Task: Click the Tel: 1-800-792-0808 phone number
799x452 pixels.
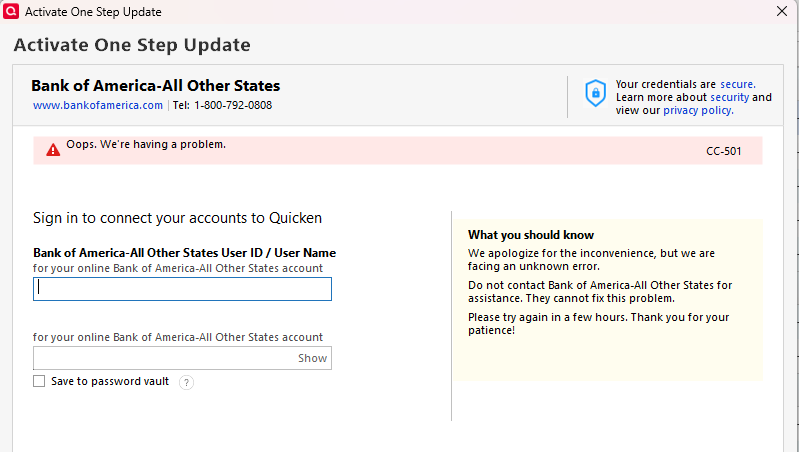Action: [222, 105]
